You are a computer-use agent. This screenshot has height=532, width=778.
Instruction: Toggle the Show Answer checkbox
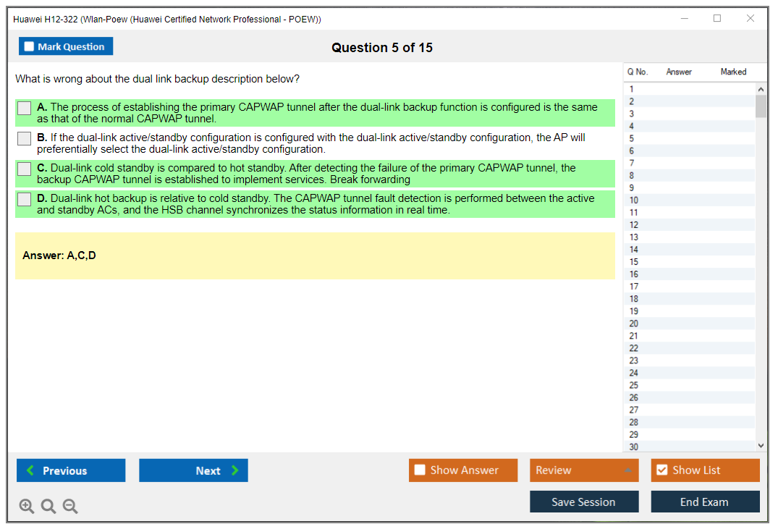420,470
